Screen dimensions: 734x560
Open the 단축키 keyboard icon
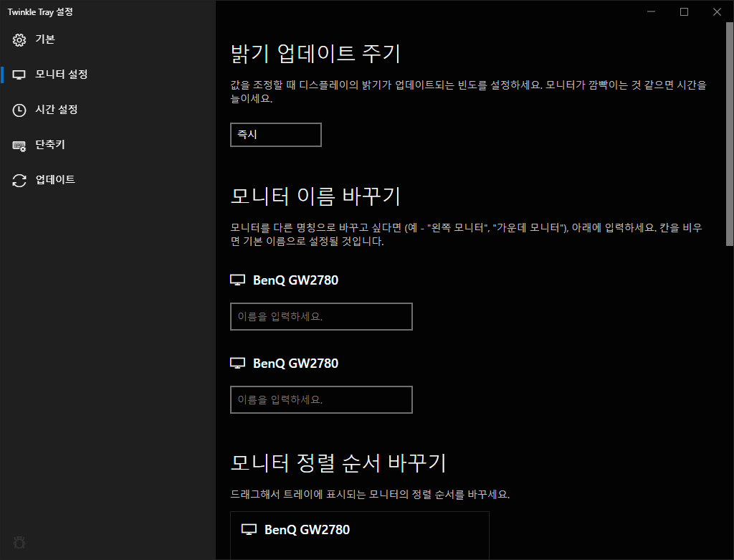pos(19,146)
